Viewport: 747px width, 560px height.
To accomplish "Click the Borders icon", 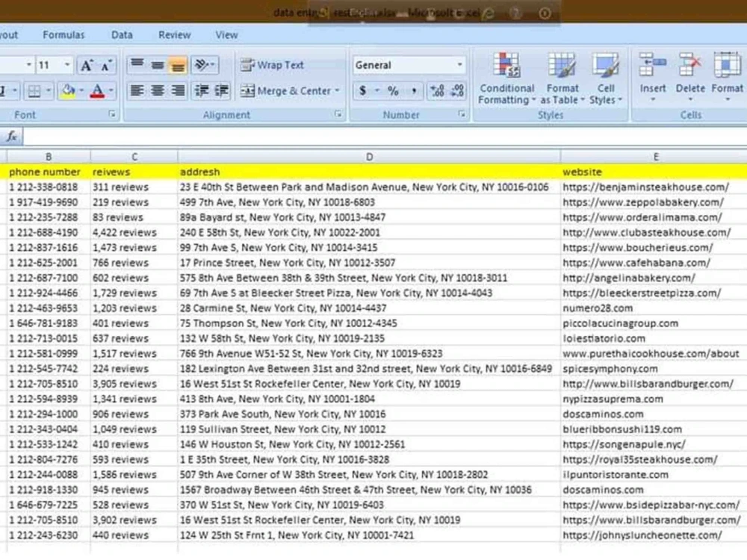I will [x=34, y=90].
